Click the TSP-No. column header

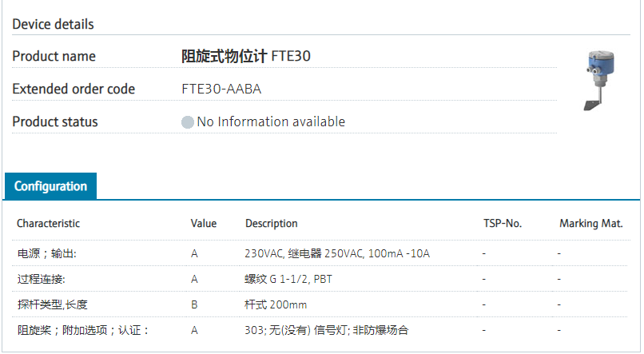[x=503, y=224]
